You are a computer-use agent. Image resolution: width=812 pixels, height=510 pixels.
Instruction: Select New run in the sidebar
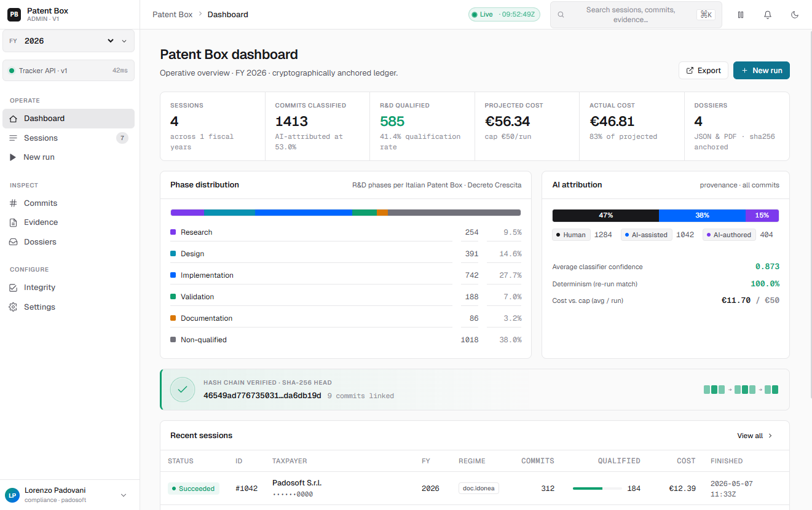[69, 157]
